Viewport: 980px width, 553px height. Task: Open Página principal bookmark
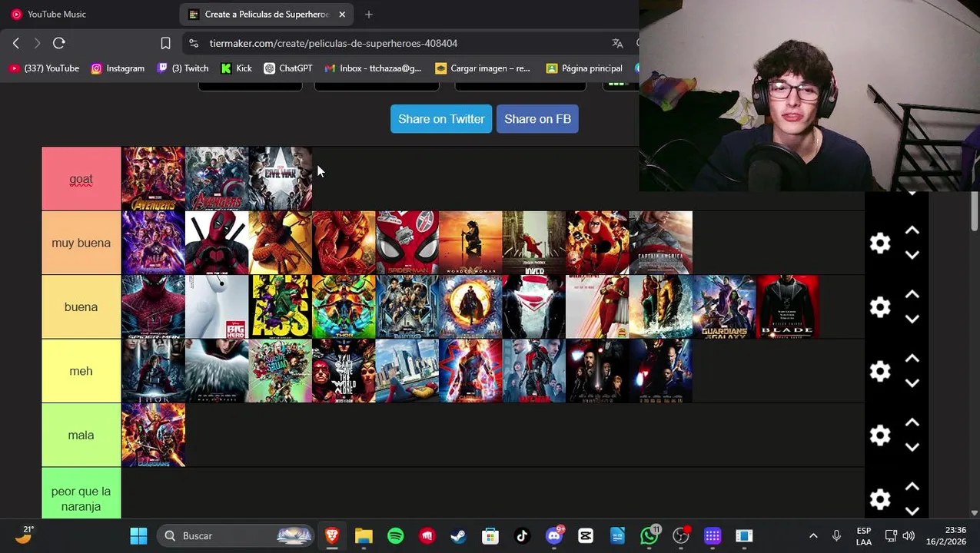coord(584,68)
